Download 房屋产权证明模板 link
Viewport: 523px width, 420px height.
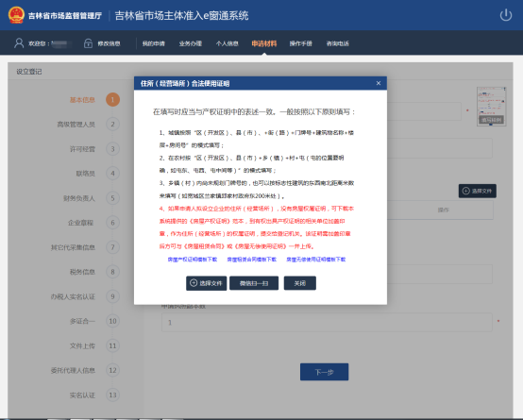pos(193,260)
